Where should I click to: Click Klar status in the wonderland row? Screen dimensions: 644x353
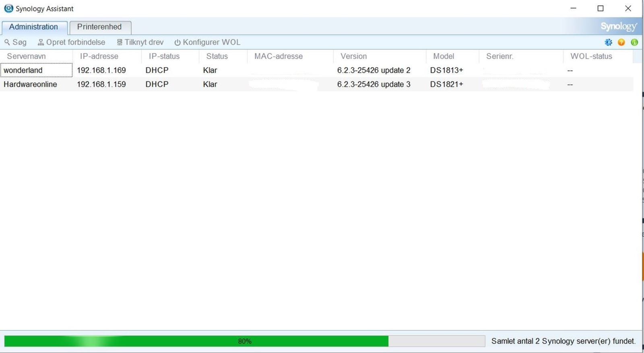pos(210,70)
